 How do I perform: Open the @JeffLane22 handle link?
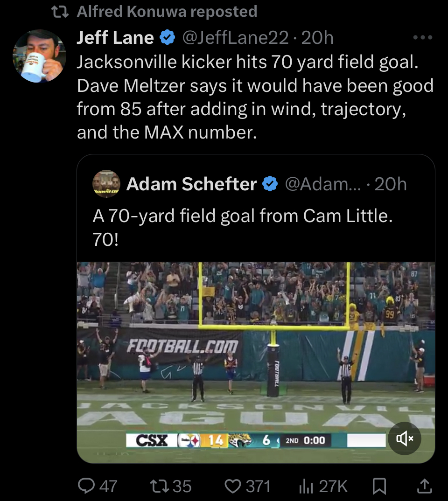(x=235, y=37)
